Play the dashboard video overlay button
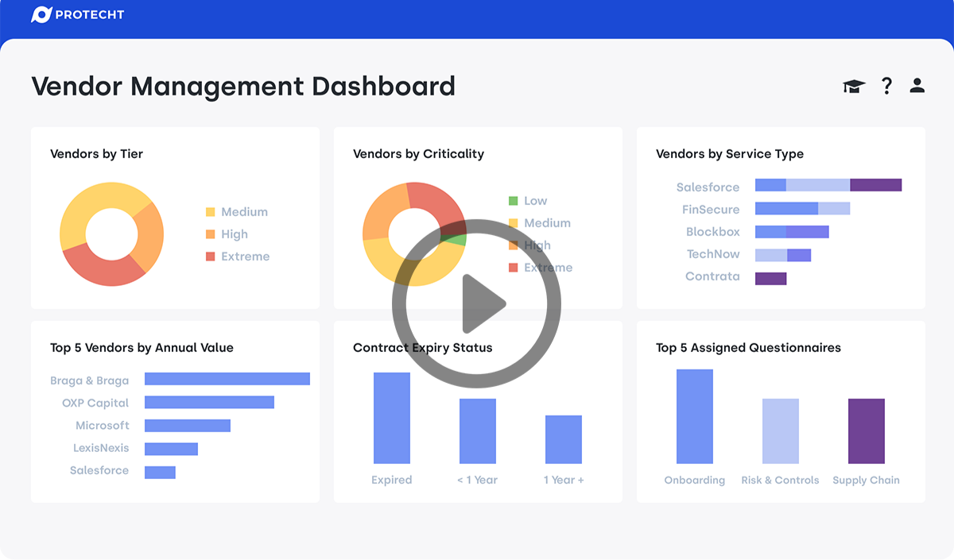This screenshot has height=560, width=954. tap(476, 303)
